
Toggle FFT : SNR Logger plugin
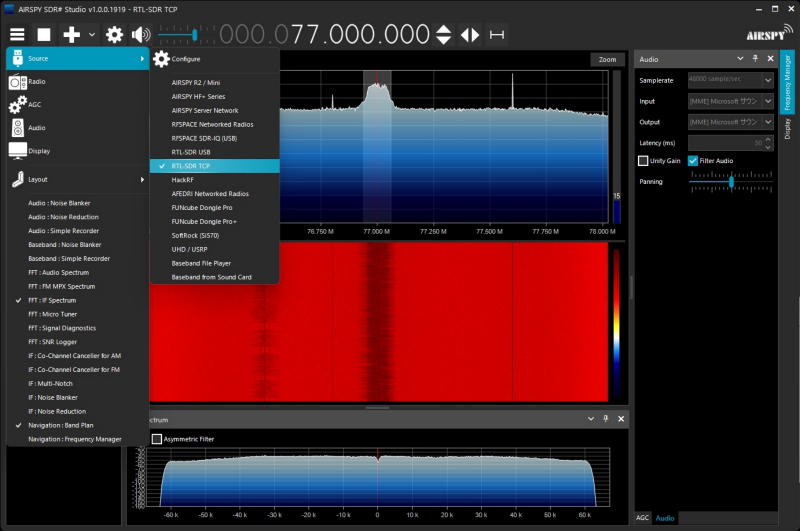78,342
